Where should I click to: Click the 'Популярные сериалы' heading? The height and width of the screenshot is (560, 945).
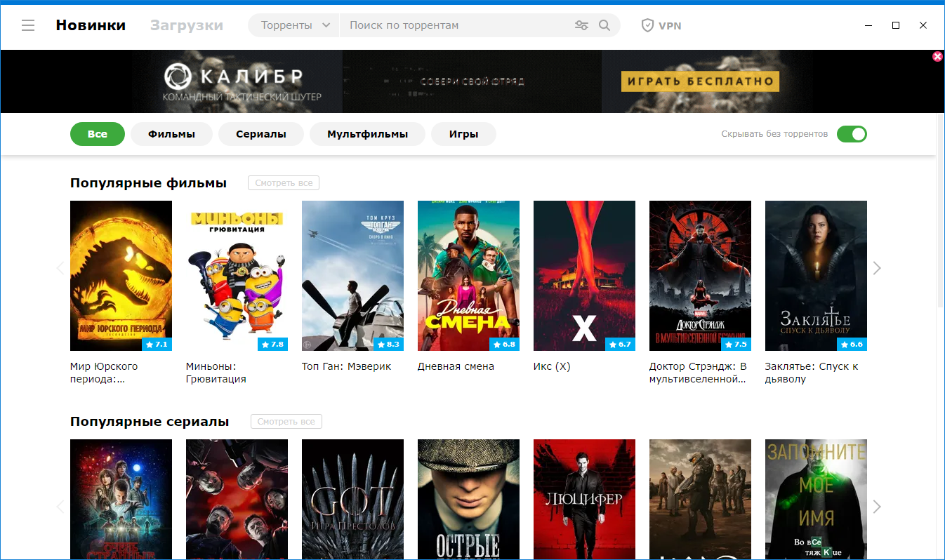150,422
